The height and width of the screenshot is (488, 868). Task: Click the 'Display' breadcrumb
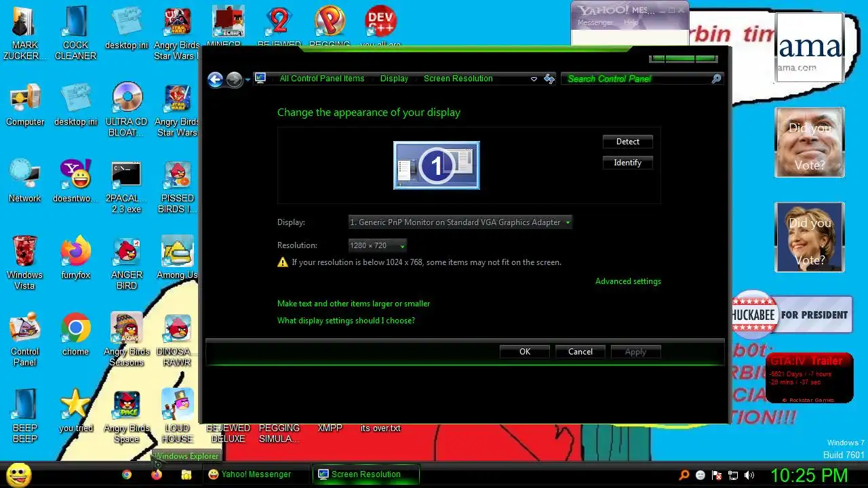coord(394,79)
